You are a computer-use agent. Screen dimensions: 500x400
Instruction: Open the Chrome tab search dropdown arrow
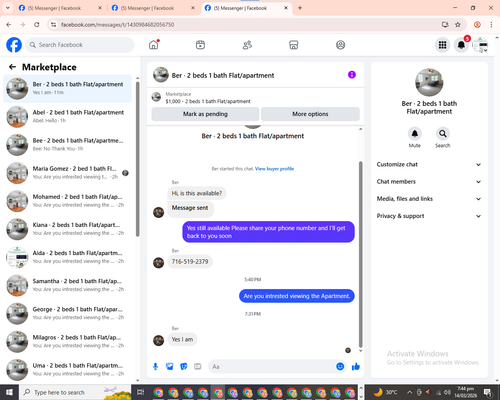point(8,8)
